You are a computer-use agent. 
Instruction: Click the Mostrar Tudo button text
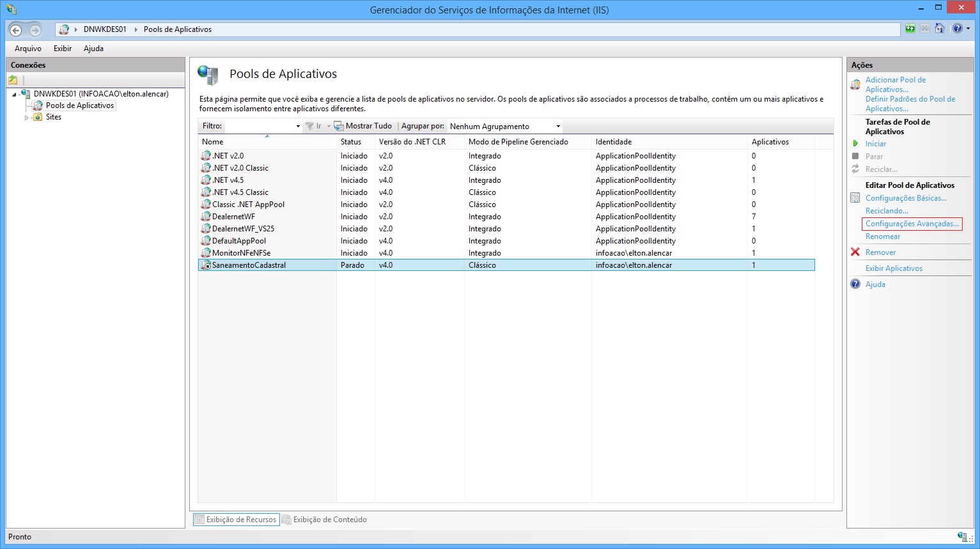click(x=369, y=126)
